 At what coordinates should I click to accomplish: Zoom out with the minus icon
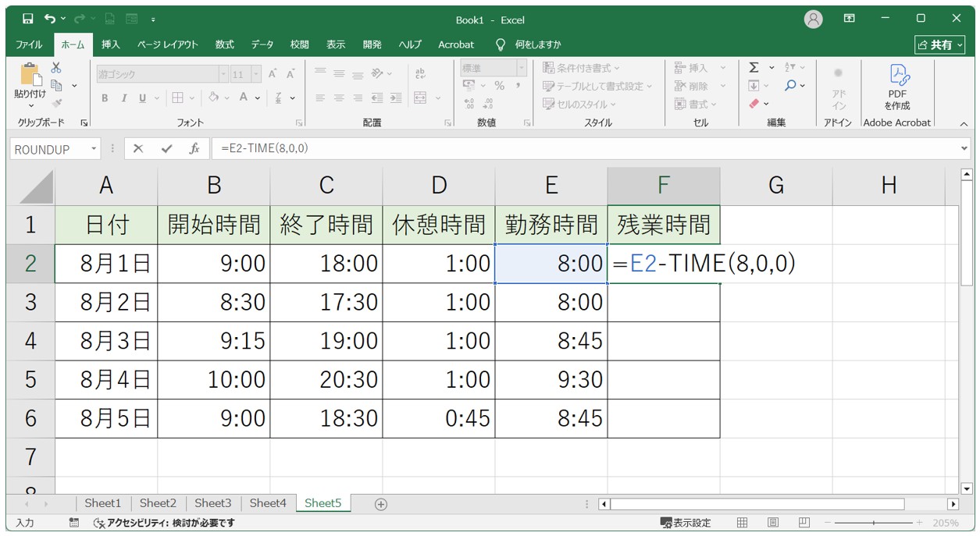(827, 523)
